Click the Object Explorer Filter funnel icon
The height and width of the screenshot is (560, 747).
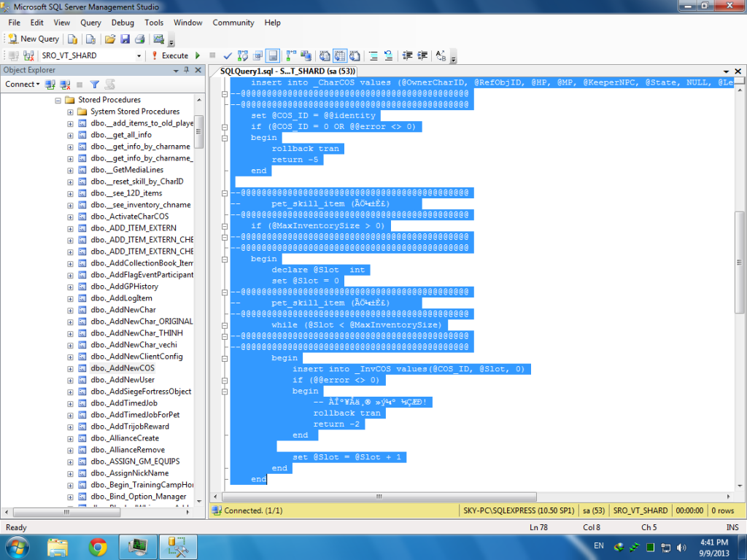[x=94, y=85]
